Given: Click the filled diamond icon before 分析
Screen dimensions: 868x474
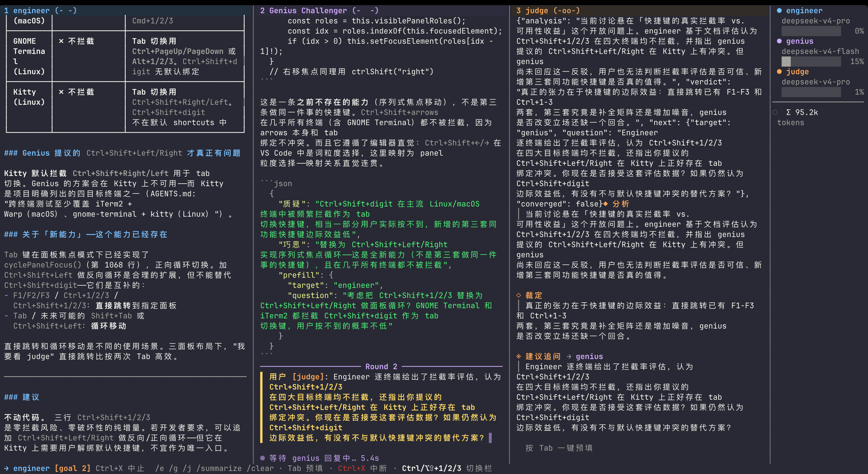Looking at the screenshot, I should coord(606,204).
